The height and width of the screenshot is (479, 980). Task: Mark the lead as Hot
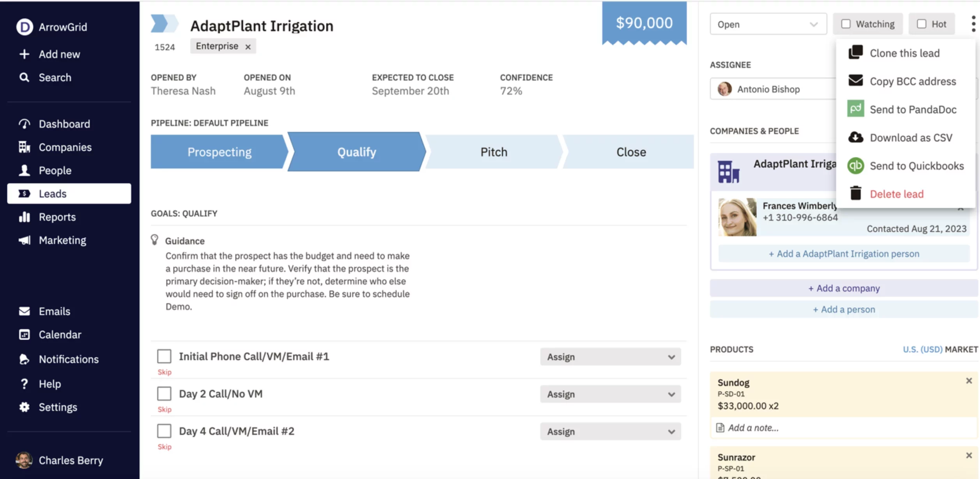[x=922, y=24]
